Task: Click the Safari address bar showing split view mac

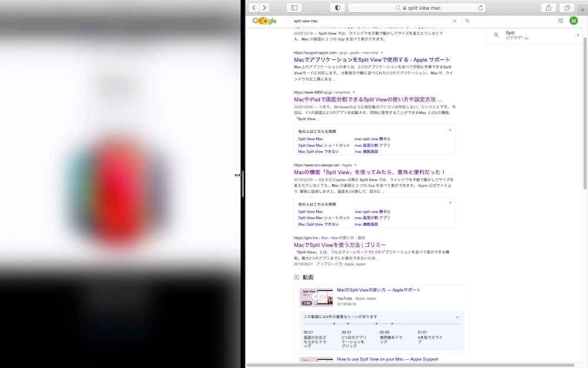Action: pyautogui.click(x=417, y=8)
